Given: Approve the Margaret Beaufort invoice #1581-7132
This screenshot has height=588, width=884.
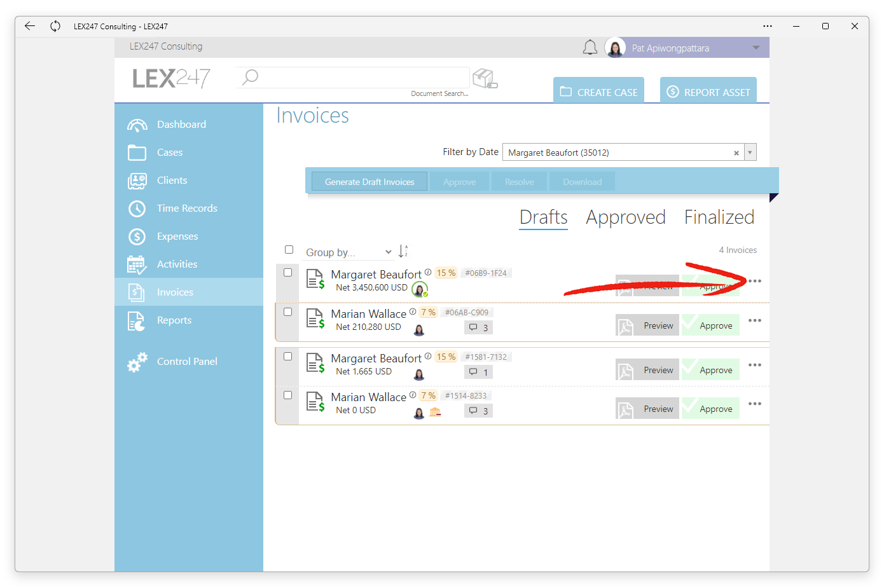Looking at the screenshot, I should [x=710, y=370].
